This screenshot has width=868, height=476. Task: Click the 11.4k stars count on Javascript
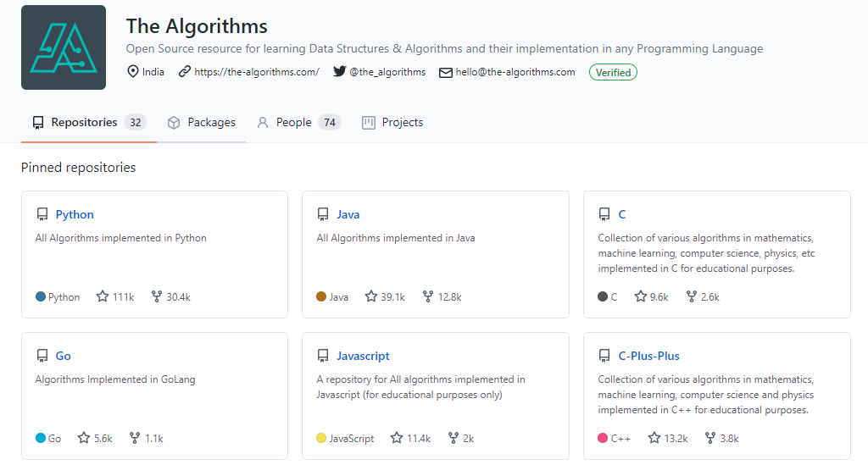pos(419,439)
